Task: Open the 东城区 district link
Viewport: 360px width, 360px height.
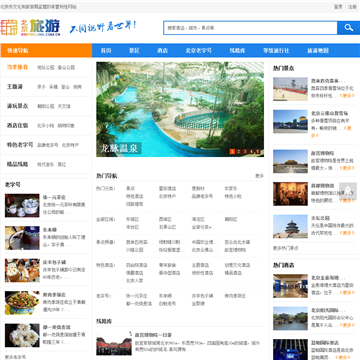Action: pos(132,219)
